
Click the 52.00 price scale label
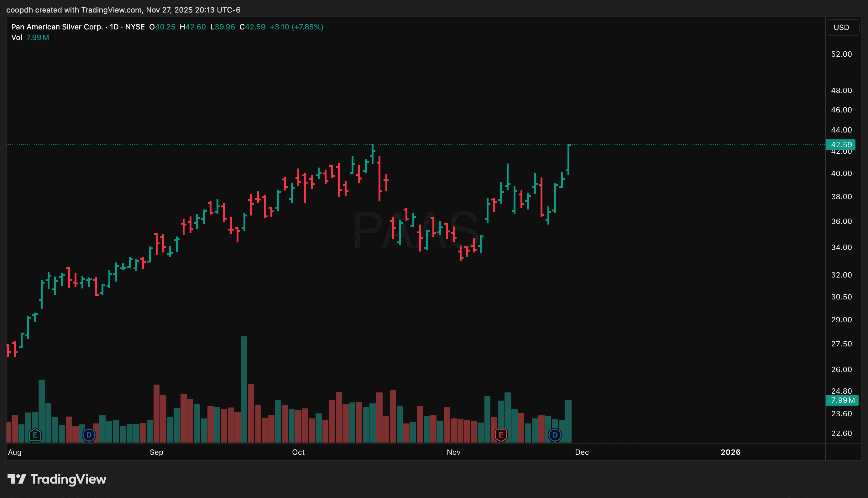pyautogui.click(x=841, y=54)
